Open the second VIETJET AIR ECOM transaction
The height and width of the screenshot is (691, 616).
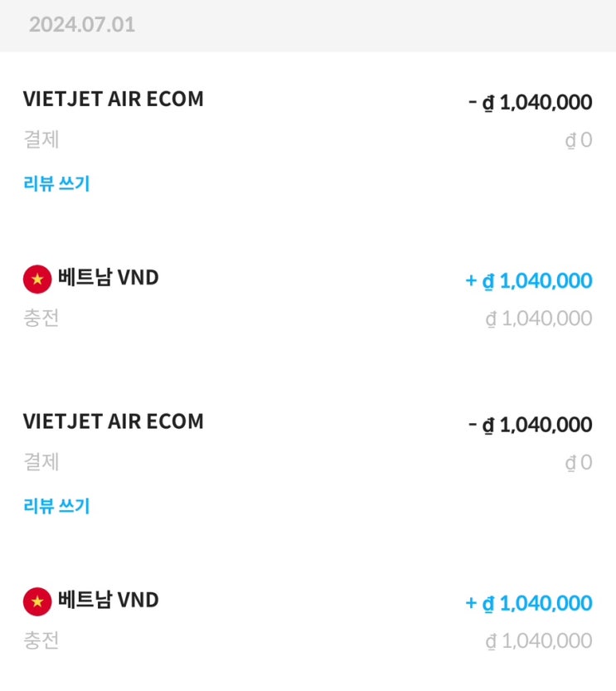(114, 421)
